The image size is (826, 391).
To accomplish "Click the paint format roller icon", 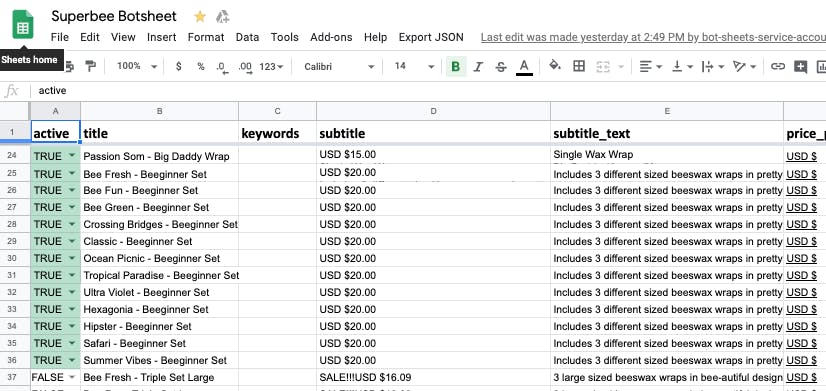I will click(91, 66).
